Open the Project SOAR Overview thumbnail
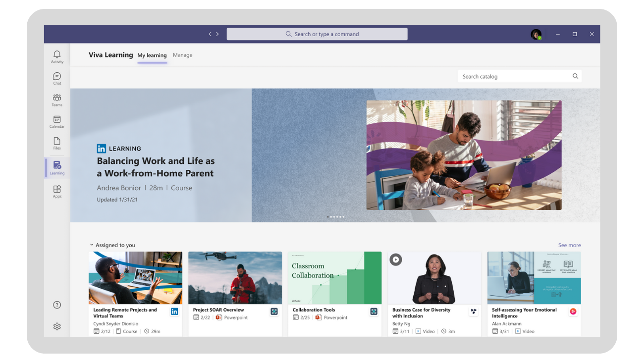Screen dimensions: 644x362 click(x=235, y=278)
